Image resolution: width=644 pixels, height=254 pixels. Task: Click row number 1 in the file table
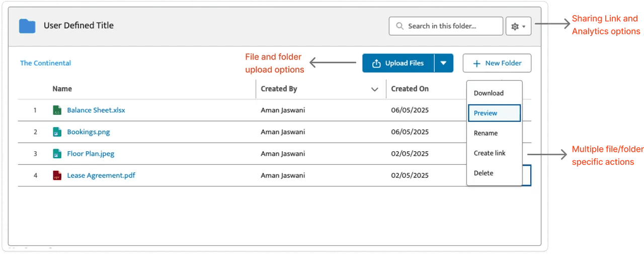(35, 110)
